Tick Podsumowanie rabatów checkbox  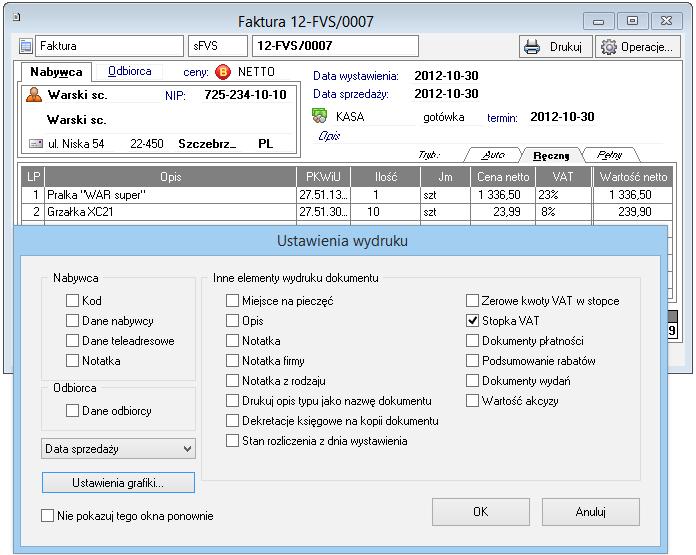(472, 361)
